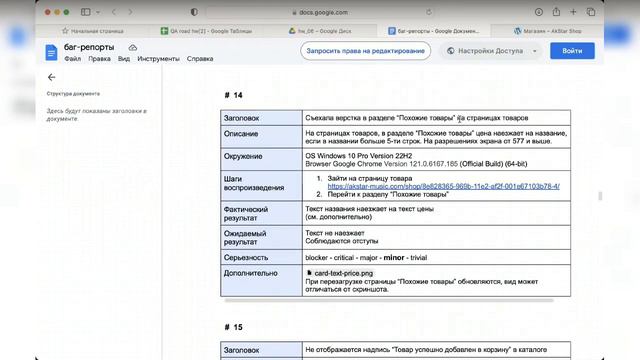Open the Safari share icon

pyautogui.click(x=556, y=12)
